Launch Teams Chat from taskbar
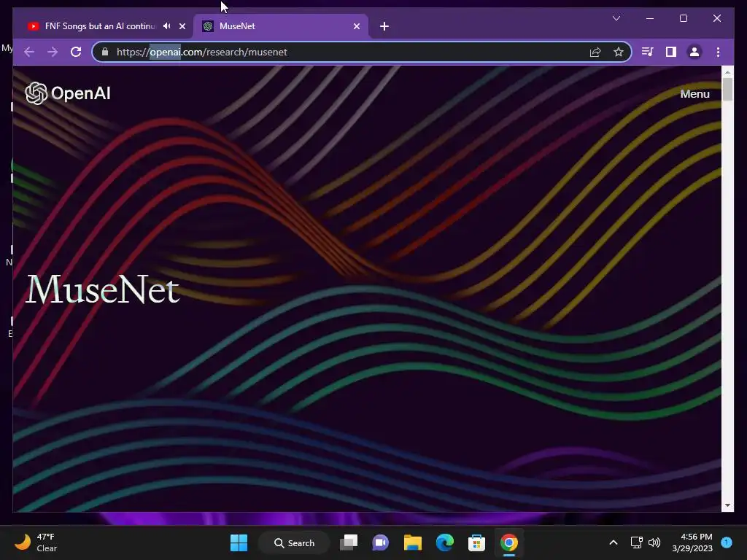The height and width of the screenshot is (560, 747). point(380,542)
